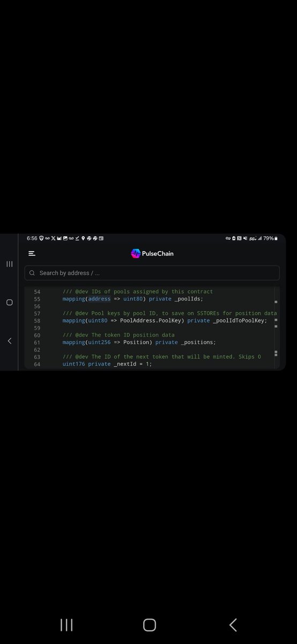Click the '_poolIdToPoolKey' variable name

click(x=240, y=320)
